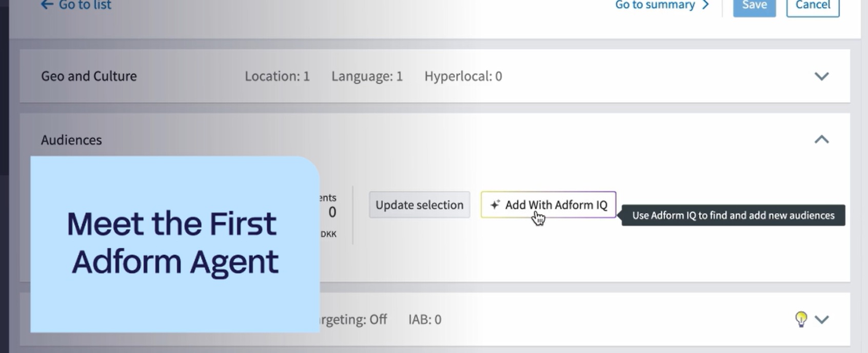Click the Location: 1 summary label
The height and width of the screenshot is (353, 868).
[277, 76]
